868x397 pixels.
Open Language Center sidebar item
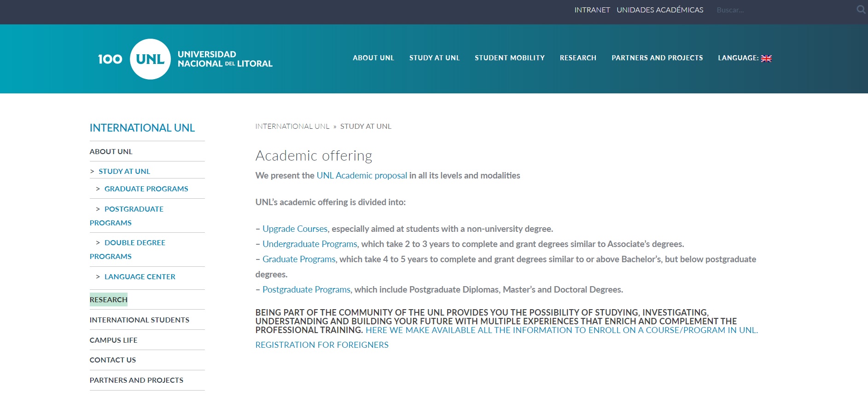pos(140,277)
